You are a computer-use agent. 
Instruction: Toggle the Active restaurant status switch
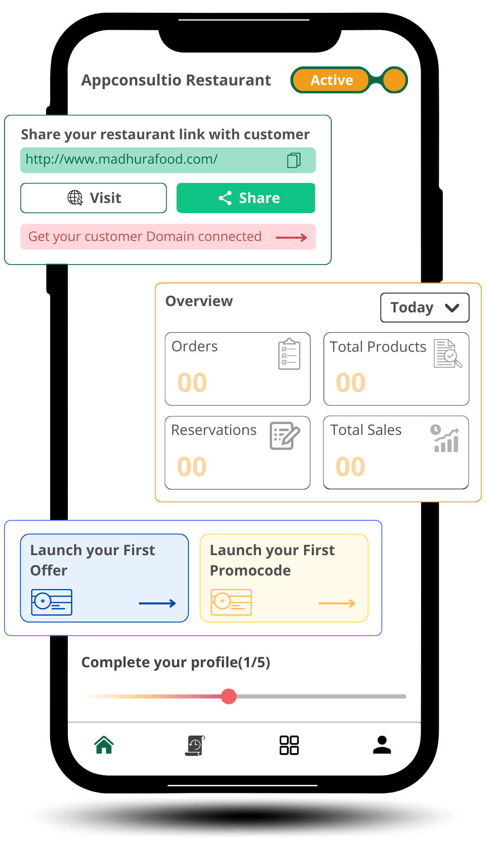(349, 80)
